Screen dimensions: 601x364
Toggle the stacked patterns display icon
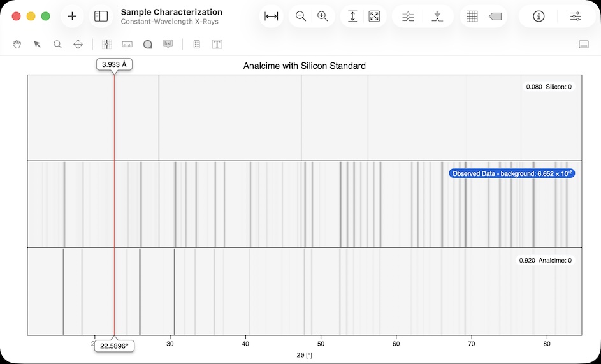click(x=409, y=17)
